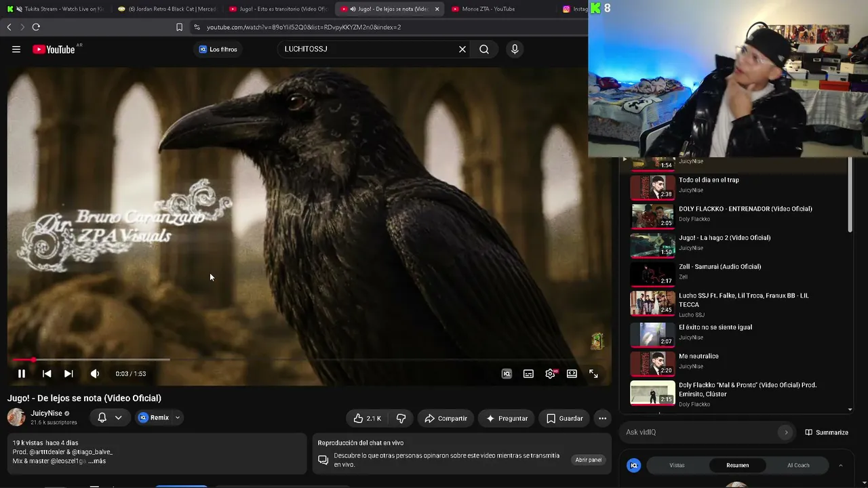Screen dimensions: 868x488
Task: Go back in the browser
Action: 9,27
